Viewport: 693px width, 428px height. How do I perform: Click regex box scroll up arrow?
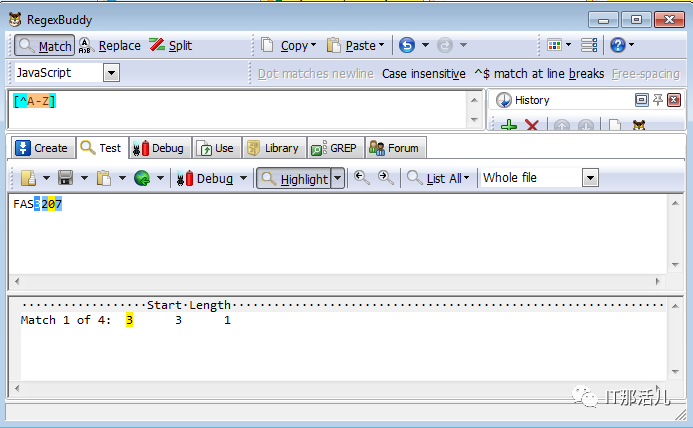474,100
